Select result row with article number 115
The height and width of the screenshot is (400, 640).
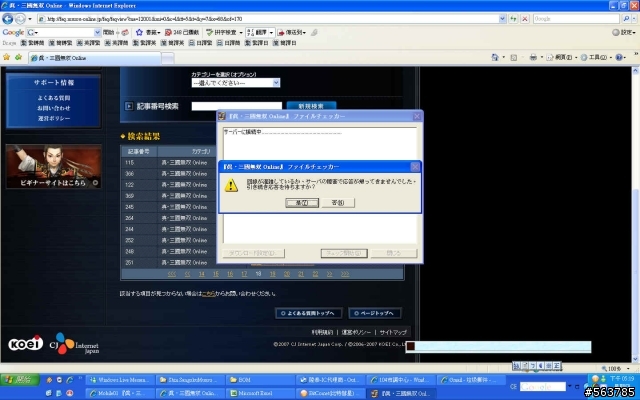pos(169,162)
